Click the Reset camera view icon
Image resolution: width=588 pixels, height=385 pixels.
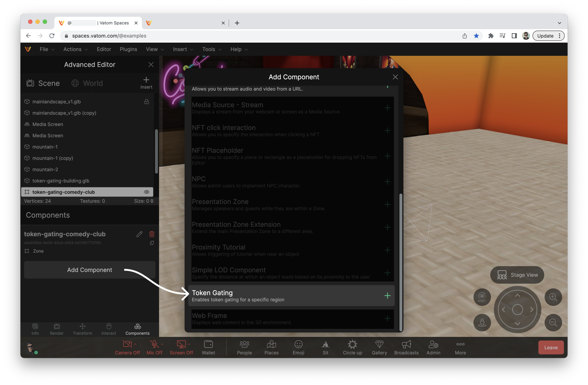point(482,297)
